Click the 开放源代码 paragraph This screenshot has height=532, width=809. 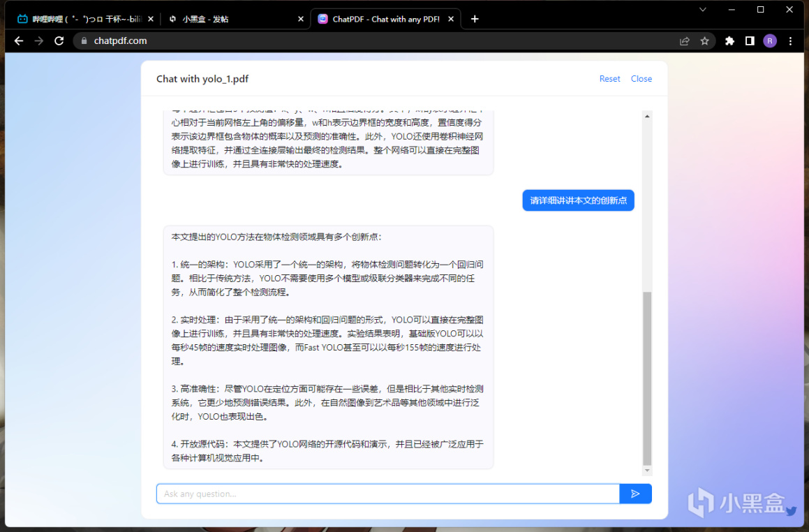[x=327, y=451]
